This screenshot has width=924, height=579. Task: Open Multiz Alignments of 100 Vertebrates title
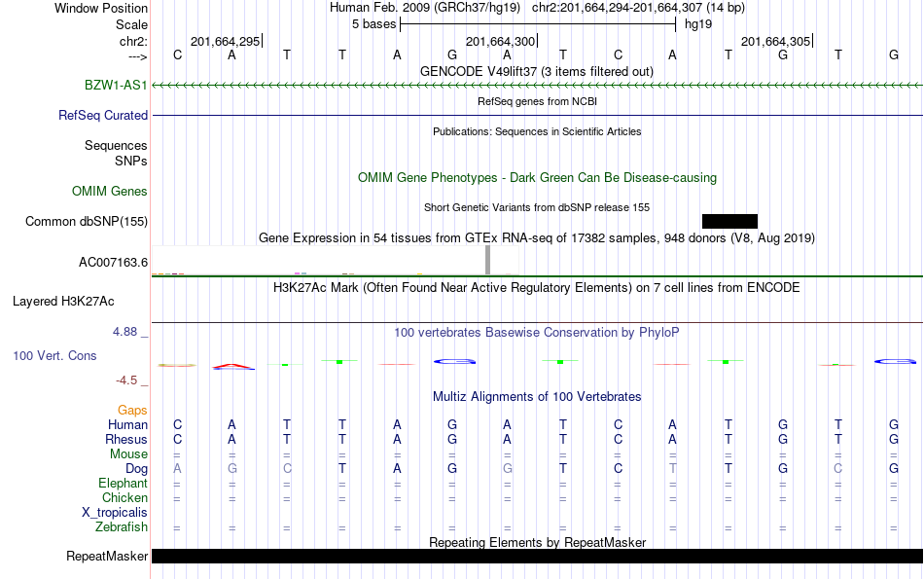(x=537, y=396)
